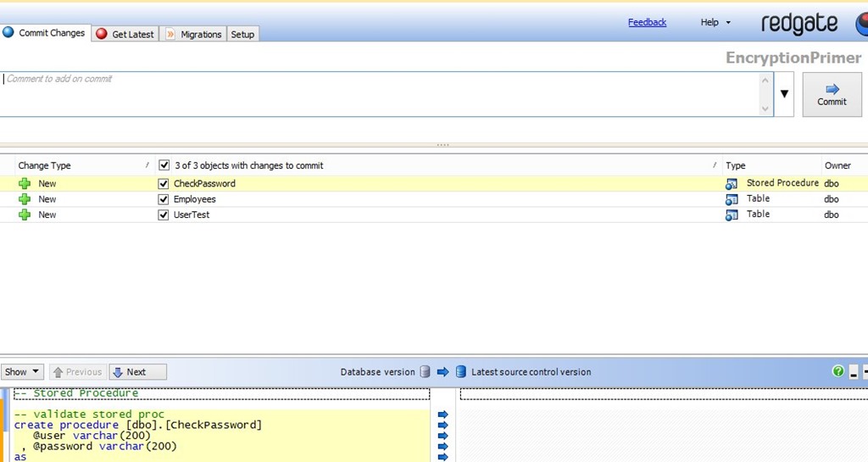Click the first blue diff arrow in code pane
This screenshot has width=868, height=462.
tap(442, 415)
